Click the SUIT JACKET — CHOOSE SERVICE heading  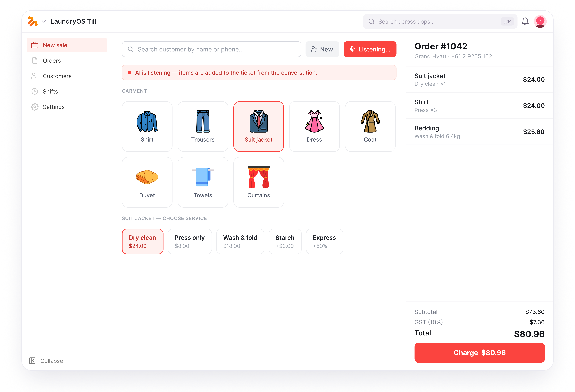tap(164, 218)
